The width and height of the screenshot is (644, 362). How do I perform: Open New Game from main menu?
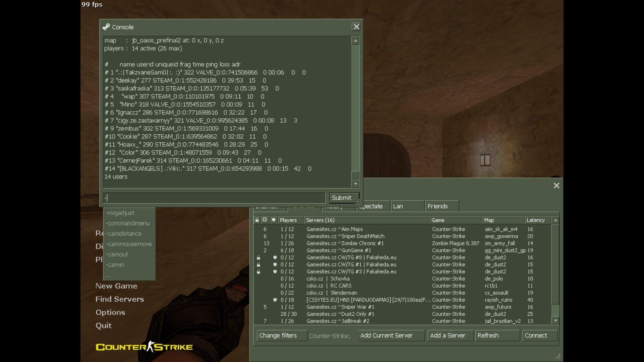[x=116, y=286]
